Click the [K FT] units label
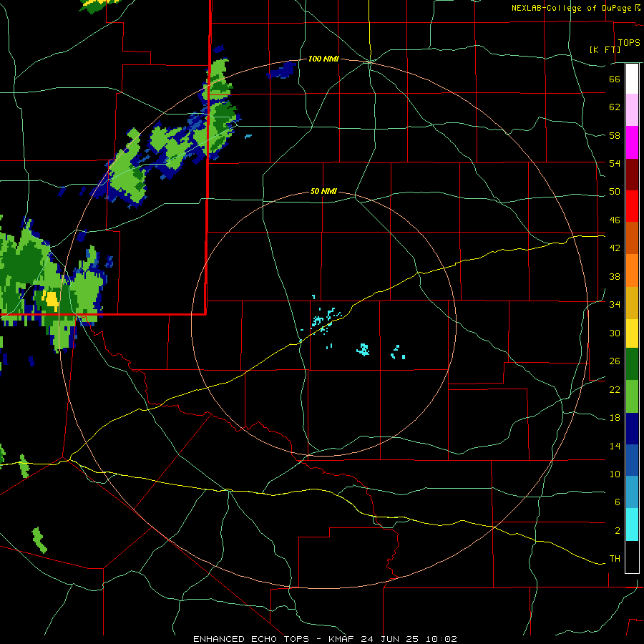Viewport: 644px width, 644px height. 605,49
